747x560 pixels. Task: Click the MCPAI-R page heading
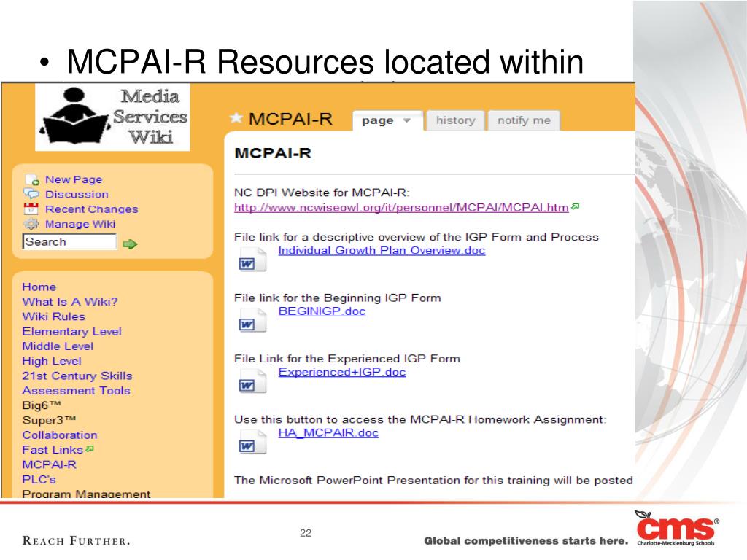[x=273, y=153]
